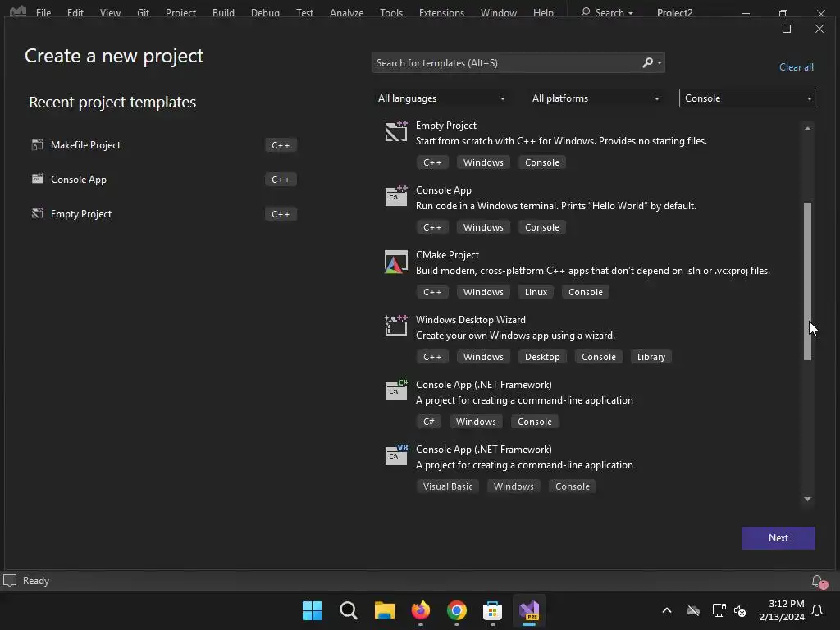This screenshot has width=840, height=630.
Task: Open the feedback icon beside Ready in status bar
Action: 10,581
